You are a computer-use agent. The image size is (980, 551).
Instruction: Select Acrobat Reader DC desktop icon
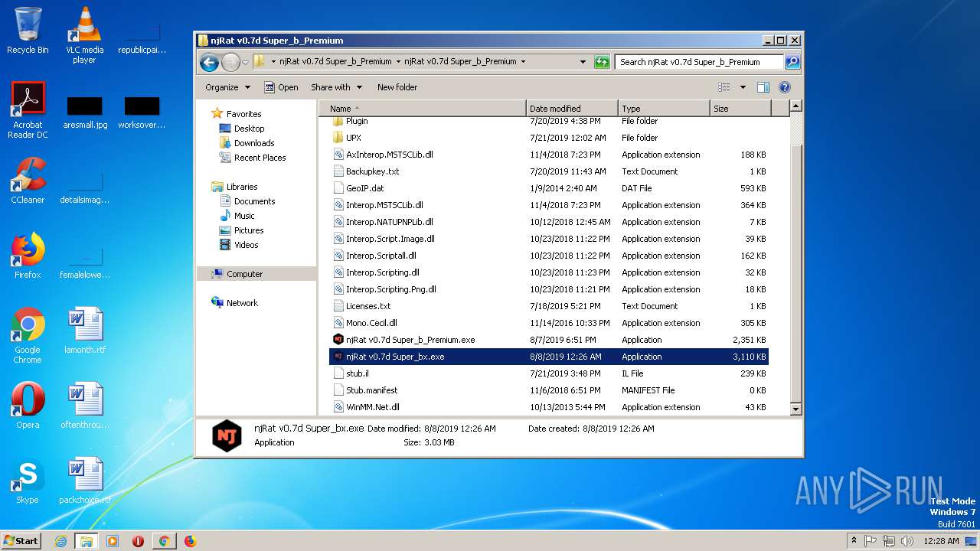(x=28, y=110)
